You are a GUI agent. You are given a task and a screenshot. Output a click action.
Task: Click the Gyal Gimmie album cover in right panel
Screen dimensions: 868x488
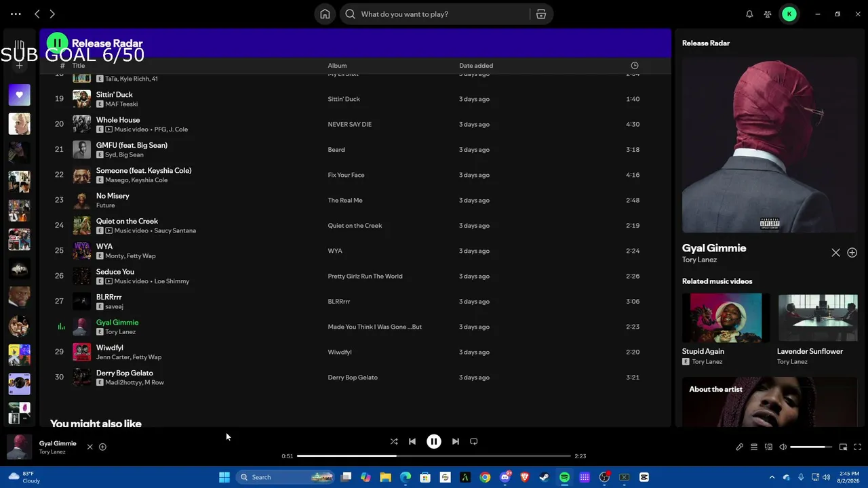pyautogui.click(x=770, y=145)
